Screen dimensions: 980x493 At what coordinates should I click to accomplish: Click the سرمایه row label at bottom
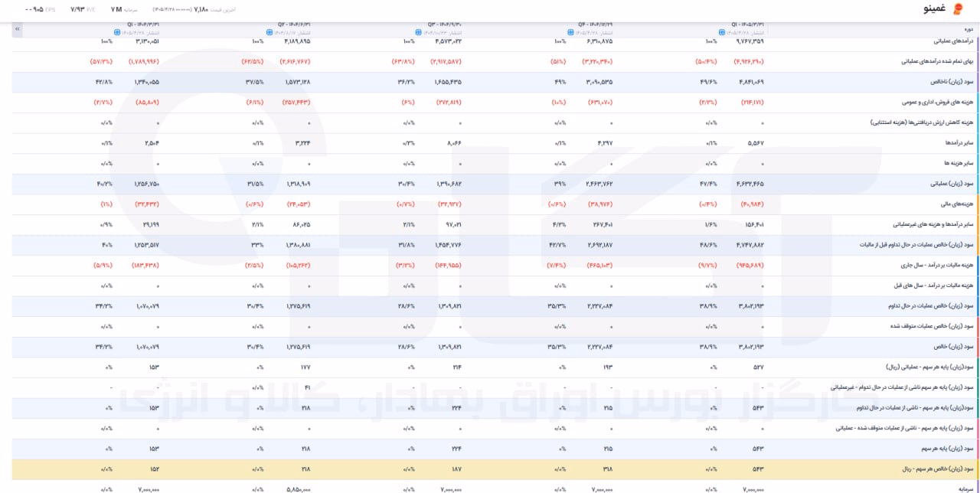(960, 487)
